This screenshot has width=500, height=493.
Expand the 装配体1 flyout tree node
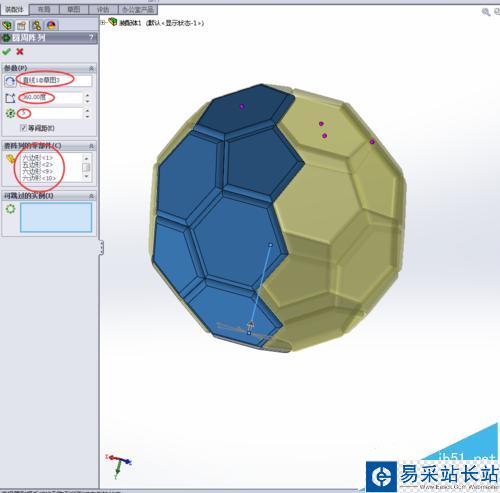pyautogui.click(x=103, y=23)
